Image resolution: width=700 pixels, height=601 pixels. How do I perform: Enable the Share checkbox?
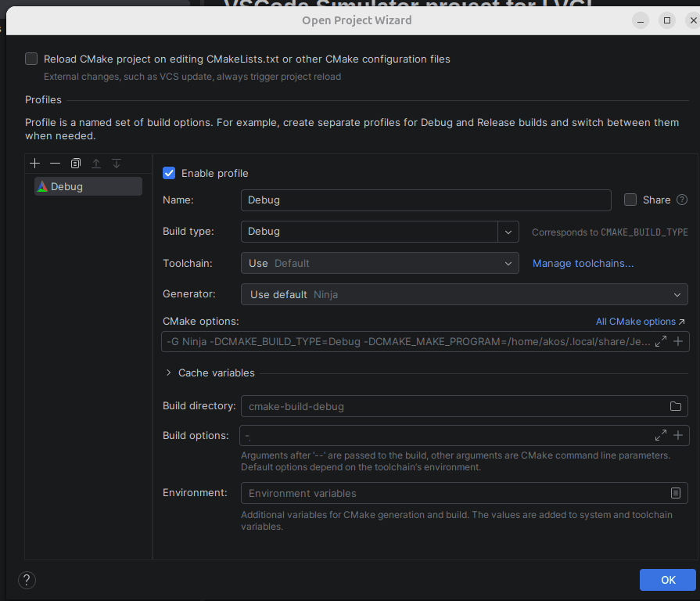point(630,200)
